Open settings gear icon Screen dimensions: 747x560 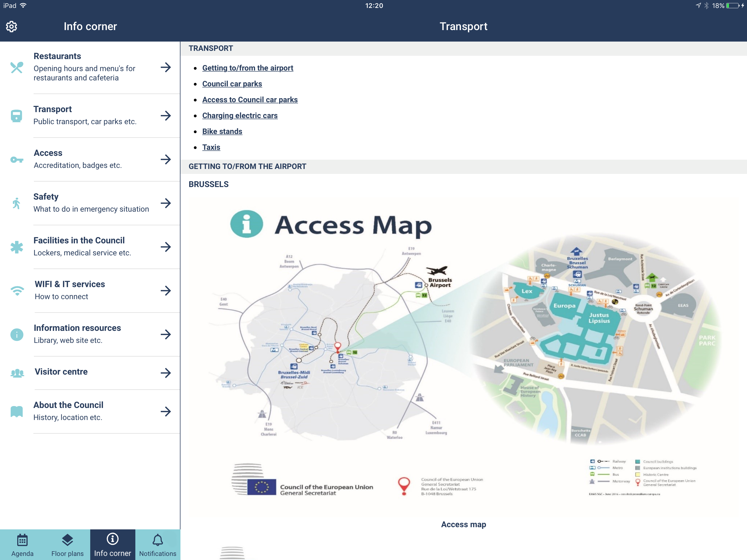pos(11,26)
